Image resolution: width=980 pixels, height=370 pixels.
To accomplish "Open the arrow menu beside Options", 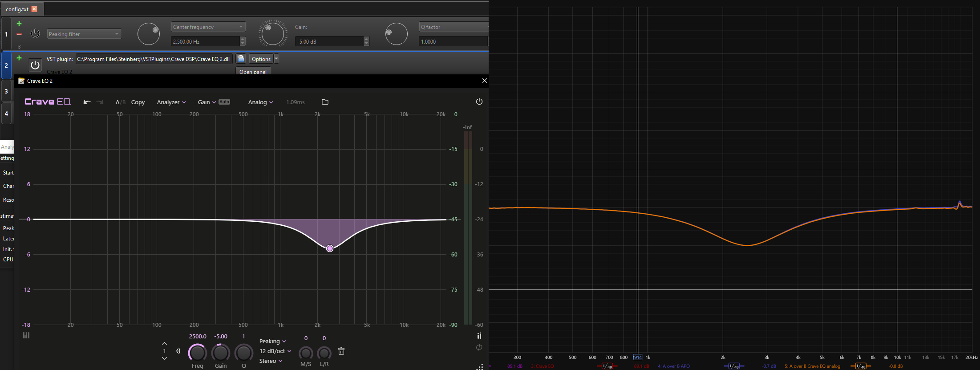I will click(276, 59).
